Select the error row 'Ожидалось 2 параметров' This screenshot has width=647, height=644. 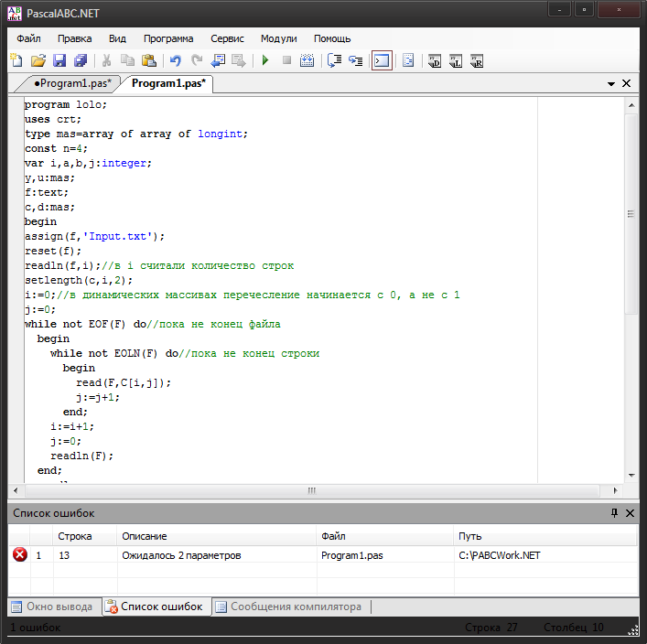coord(181,555)
